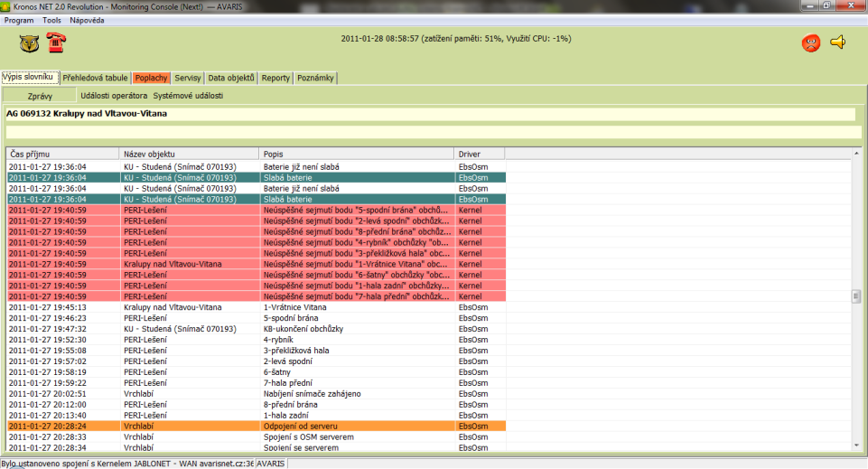Select Události operátora sub-tab
Viewport: 868px width, 469px height.
(114, 96)
